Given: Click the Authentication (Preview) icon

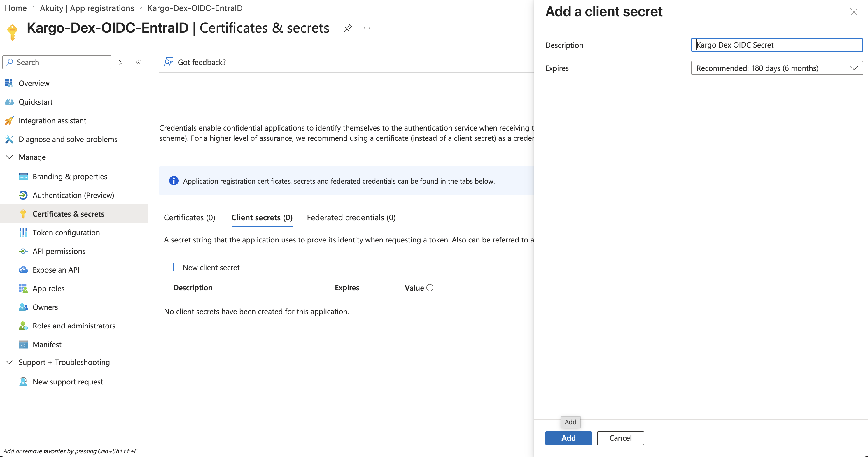Looking at the screenshot, I should point(23,195).
